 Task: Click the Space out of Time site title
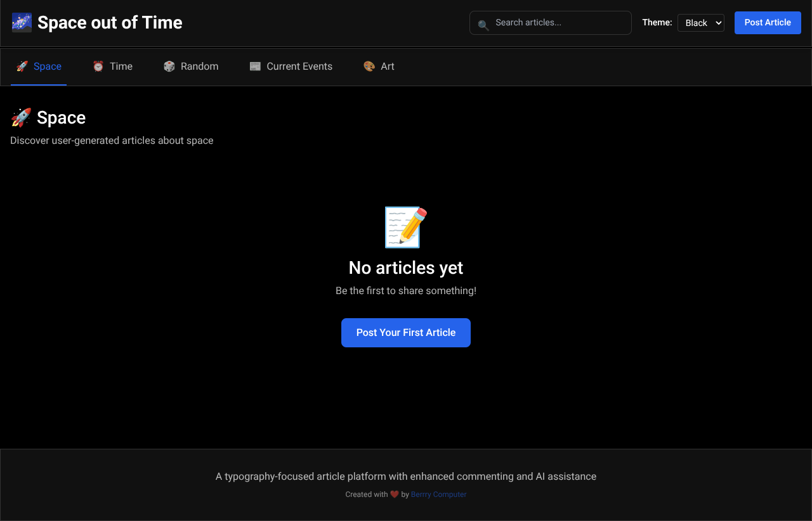tap(110, 23)
